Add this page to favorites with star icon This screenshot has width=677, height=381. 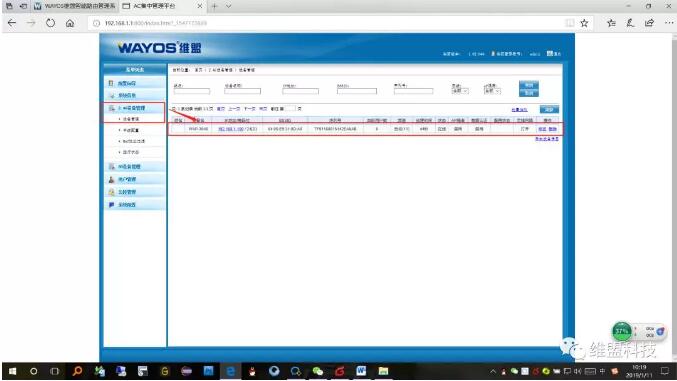coord(584,23)
